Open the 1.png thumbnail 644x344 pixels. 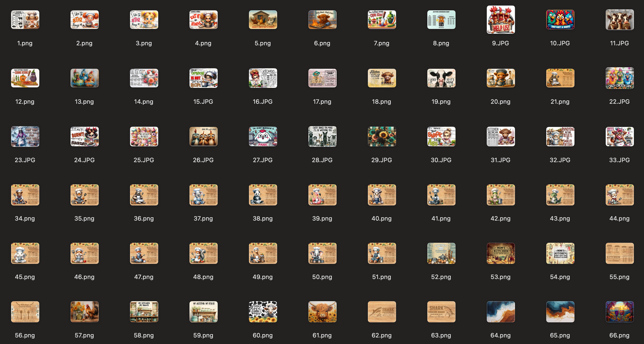[x=25, y=20]
